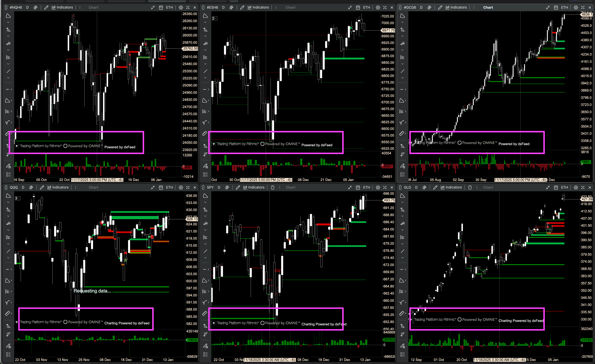
Task: Open chart settings gear in ESH6 panel
Action: click(378, 8)
